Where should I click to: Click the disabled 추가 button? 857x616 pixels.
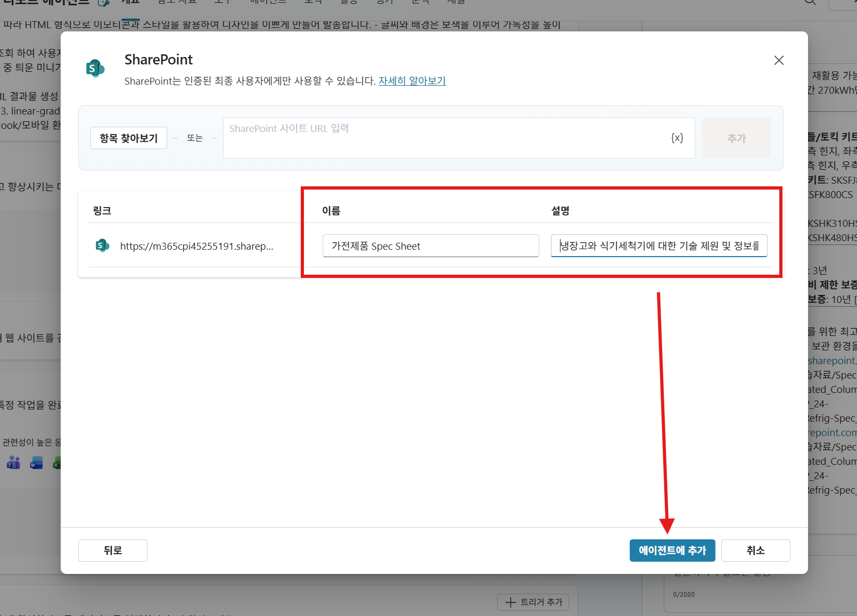pos(737,138)
